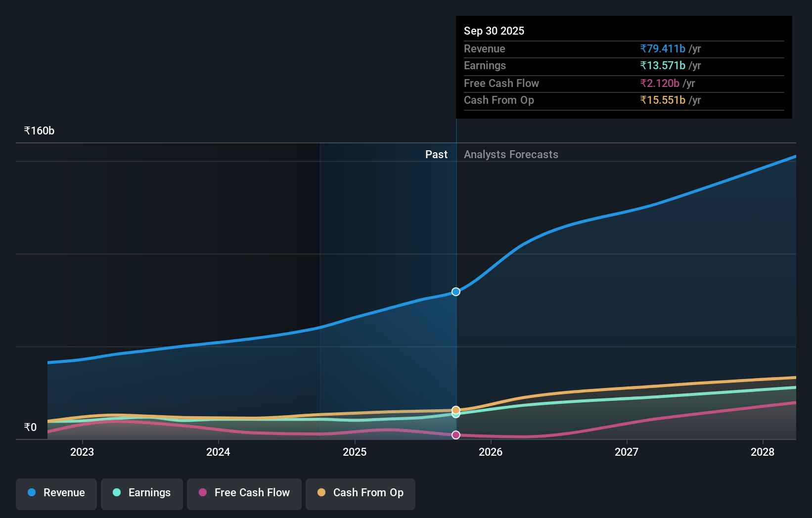Image resolution: width=812 pixels, height=518 pixels.
Task: Collapse the Past data region
Action: click(436, 154)
